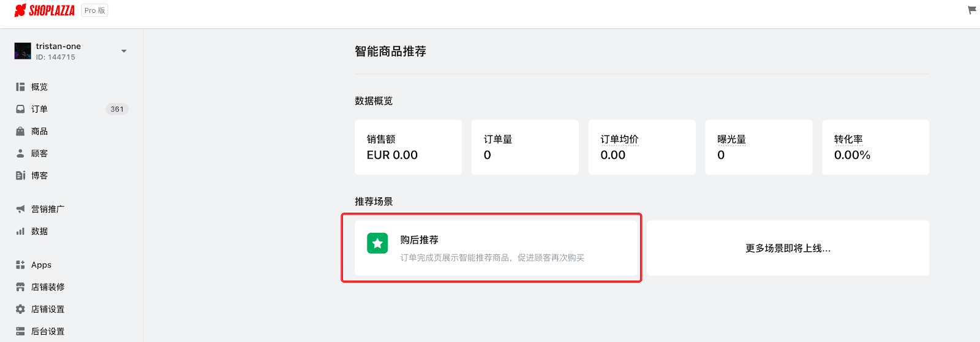Click the 商品 products bag icon
The height and width of the screenshot is (342, 980).
pyautogui.click(x=20, y=131)
